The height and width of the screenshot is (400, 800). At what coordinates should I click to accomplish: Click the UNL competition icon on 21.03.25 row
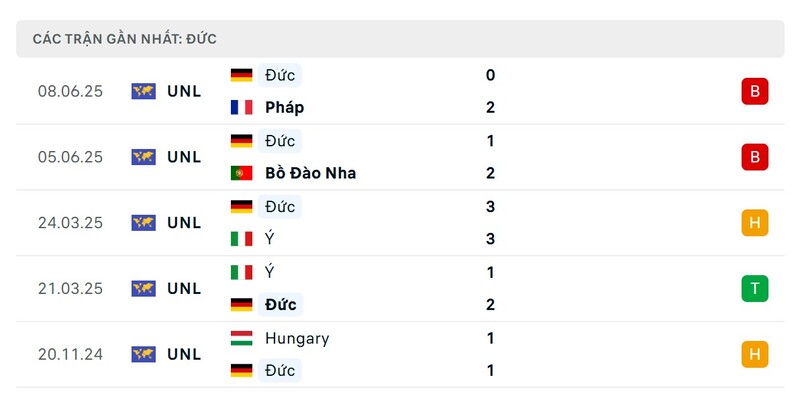(143, 289)
